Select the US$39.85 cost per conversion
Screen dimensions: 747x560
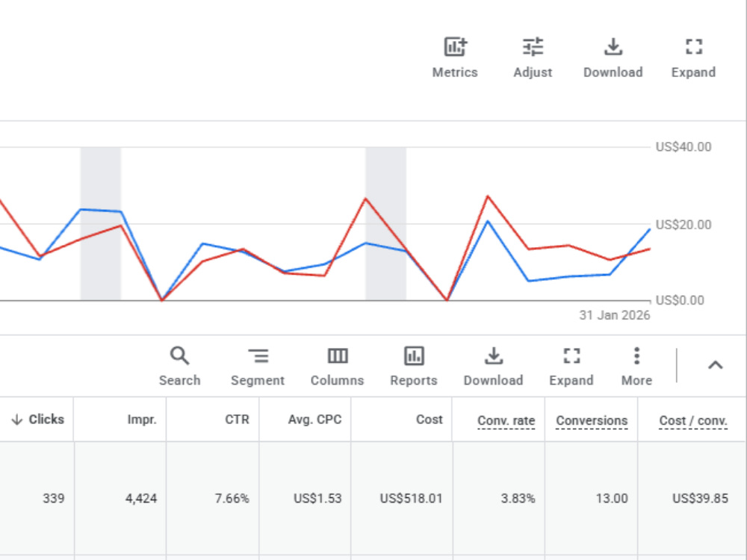(700, 499)
